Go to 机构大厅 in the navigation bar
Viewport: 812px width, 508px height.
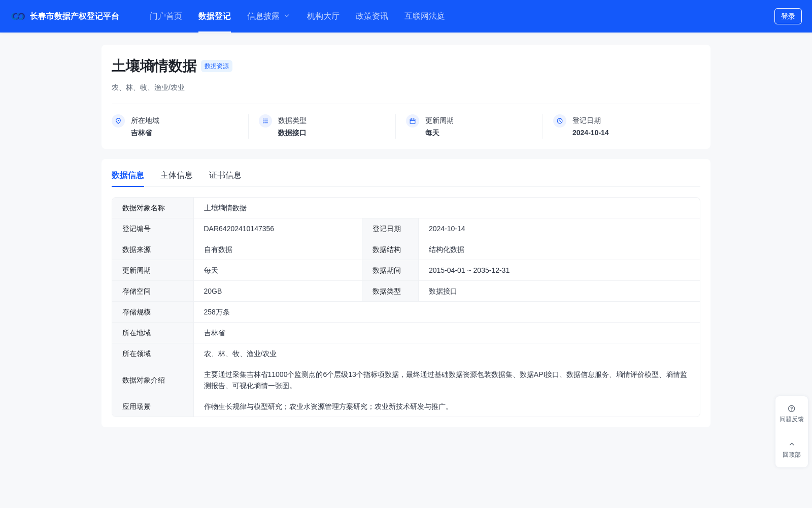[323, 16]
